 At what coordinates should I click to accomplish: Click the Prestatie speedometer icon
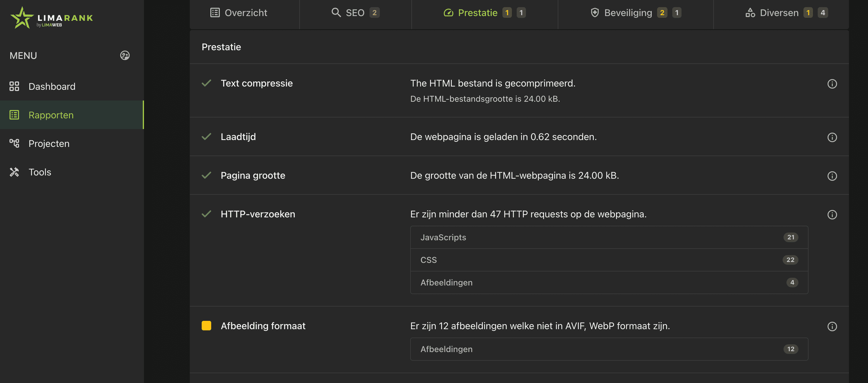click(449, 13)
